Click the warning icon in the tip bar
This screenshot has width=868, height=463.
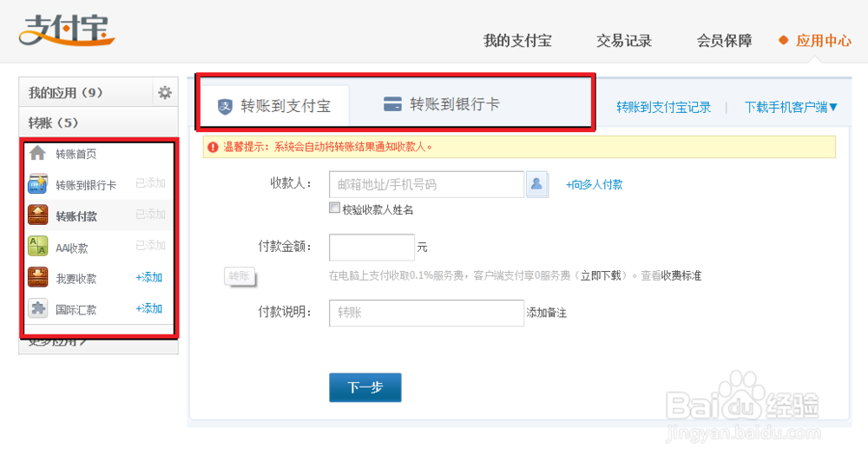[x=213, y=147]
